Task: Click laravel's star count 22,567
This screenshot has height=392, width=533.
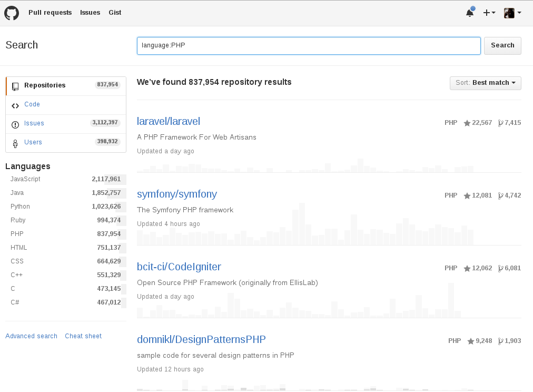Action: click(x=478, y=123)
